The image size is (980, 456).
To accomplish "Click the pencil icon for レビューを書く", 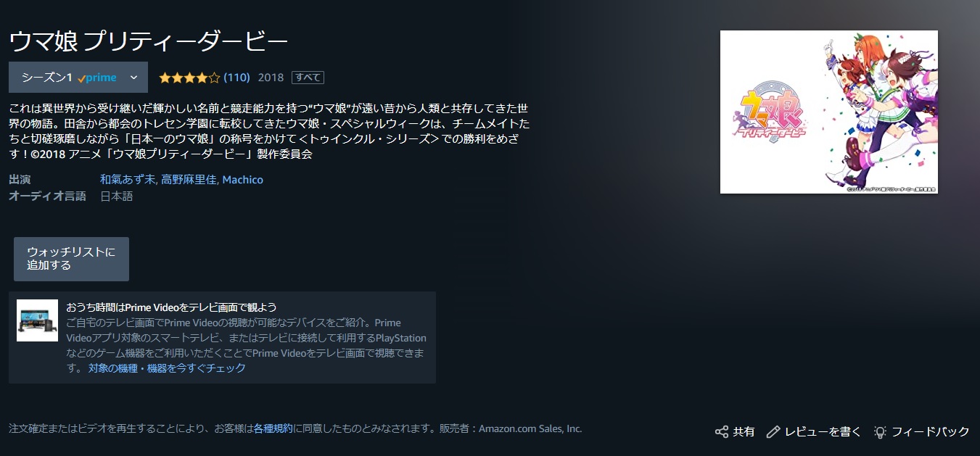I will [x=773, y=431].
